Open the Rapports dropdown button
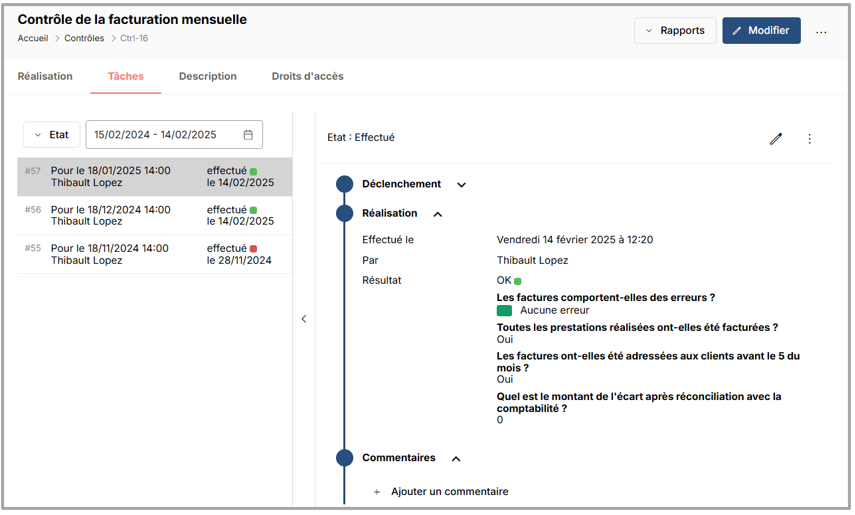 675,31
